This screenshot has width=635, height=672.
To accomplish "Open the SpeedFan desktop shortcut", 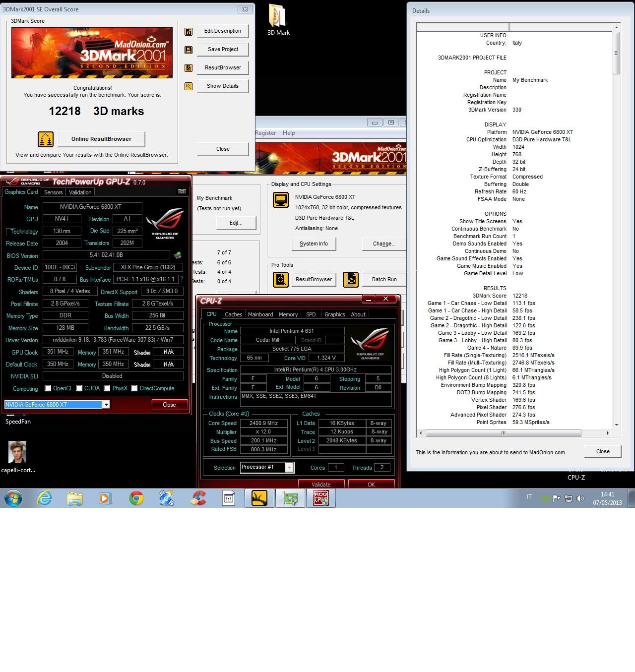I will pyautogui.click(x=18, y=421).
